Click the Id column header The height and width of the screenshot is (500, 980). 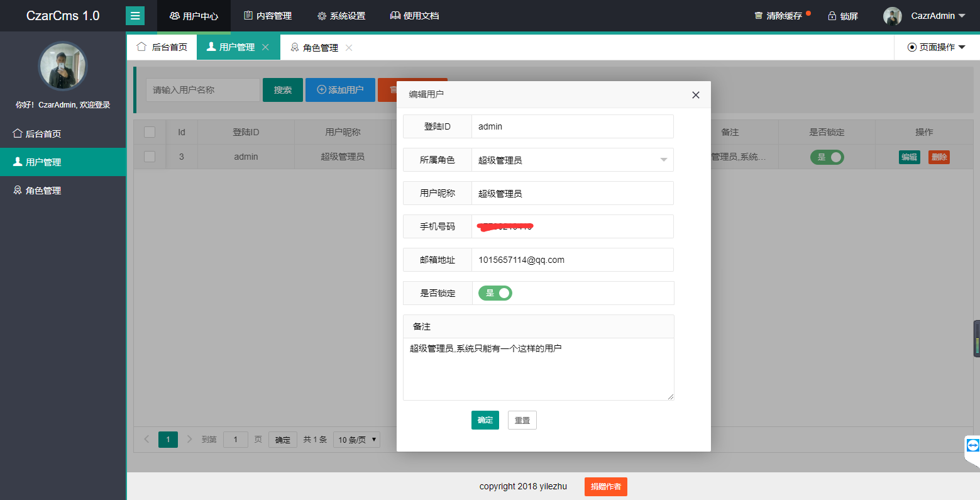pos(182,132)
